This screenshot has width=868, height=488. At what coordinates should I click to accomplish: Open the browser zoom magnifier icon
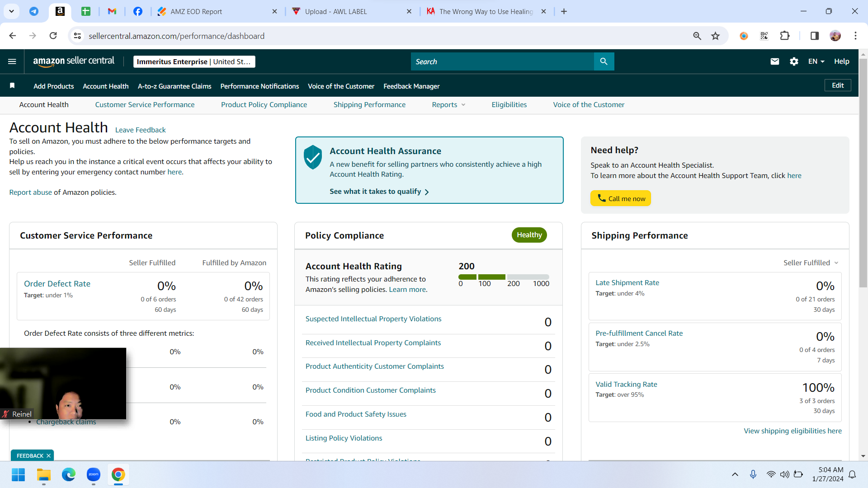697,36
